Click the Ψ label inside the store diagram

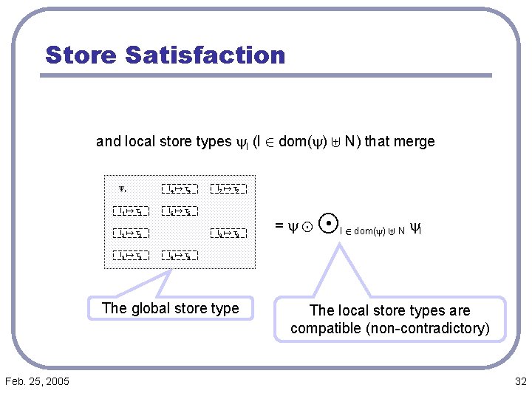[x=123, y=188]
